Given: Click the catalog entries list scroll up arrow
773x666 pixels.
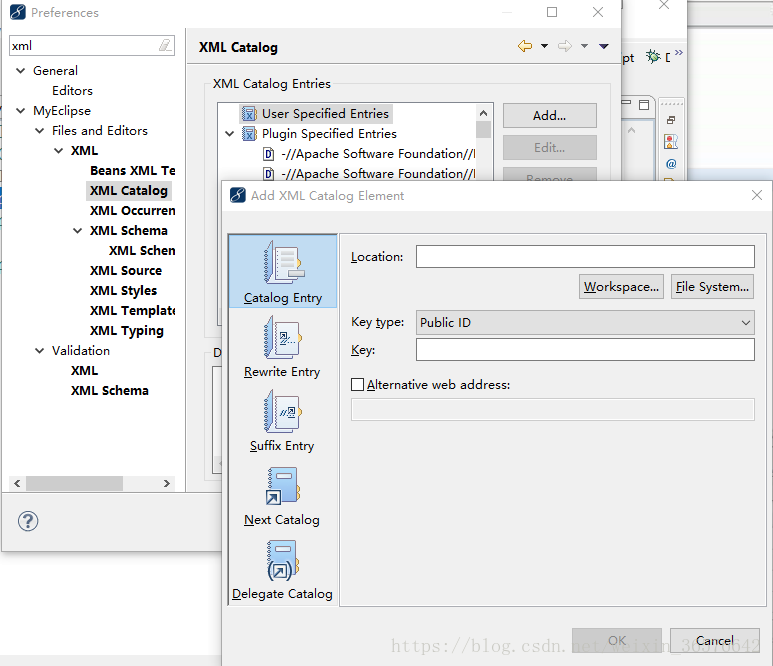Looking at the screenshot, I should (484, 113).
